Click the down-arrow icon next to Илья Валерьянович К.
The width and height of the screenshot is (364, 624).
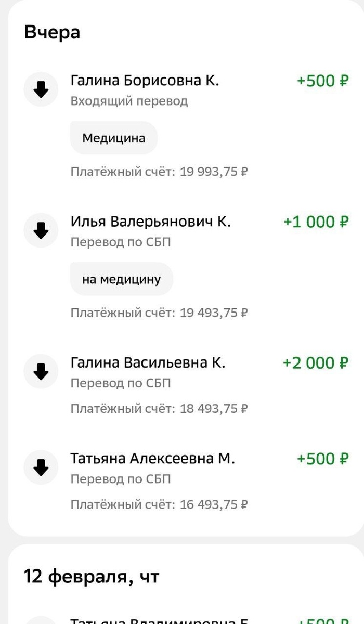coord(41,230)
